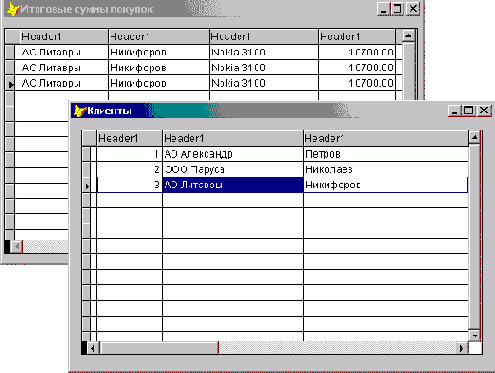The height and width of the screenshot is (373, 495).
Task: Click the fox icon in the Клиенты title bar
Action: (x=80, y=111)
